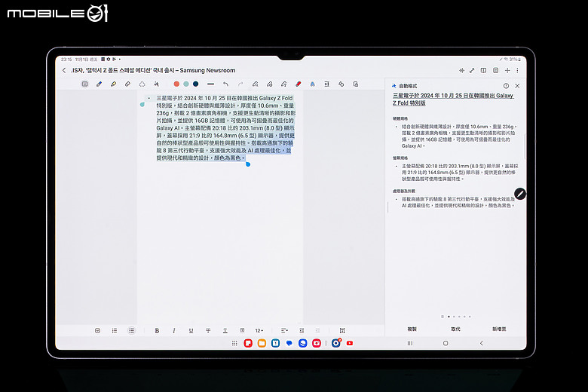Expand the note to full screen
The image size is (588, 392).
(x=472, y=70)
